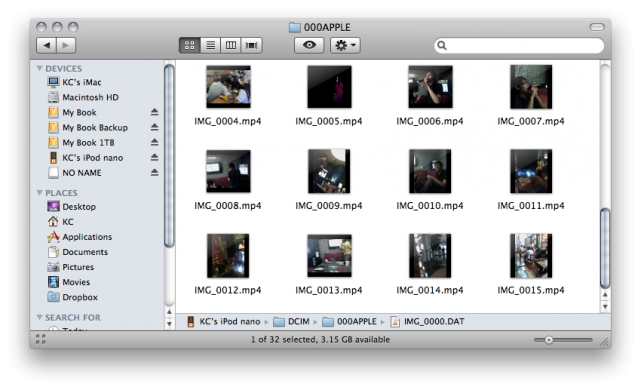Click the 000APPLE title bar folder icon

click(x=294, y=27)
